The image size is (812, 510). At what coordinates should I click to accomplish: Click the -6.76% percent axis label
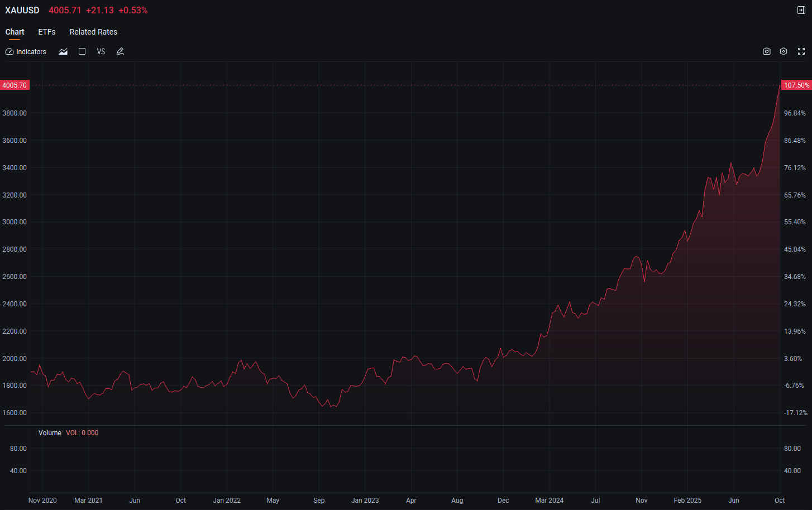click(794, 386)
